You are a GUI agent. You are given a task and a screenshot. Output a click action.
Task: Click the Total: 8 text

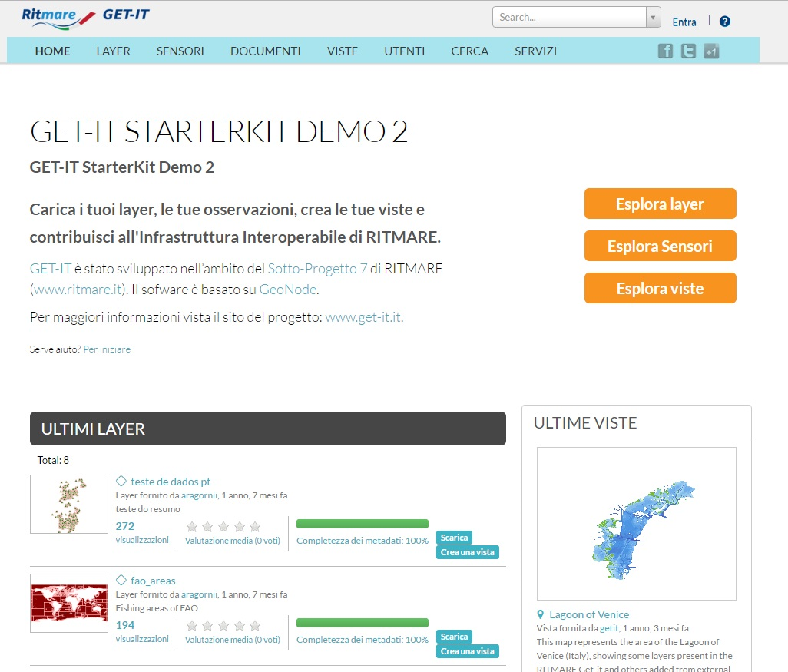point(53,460)
